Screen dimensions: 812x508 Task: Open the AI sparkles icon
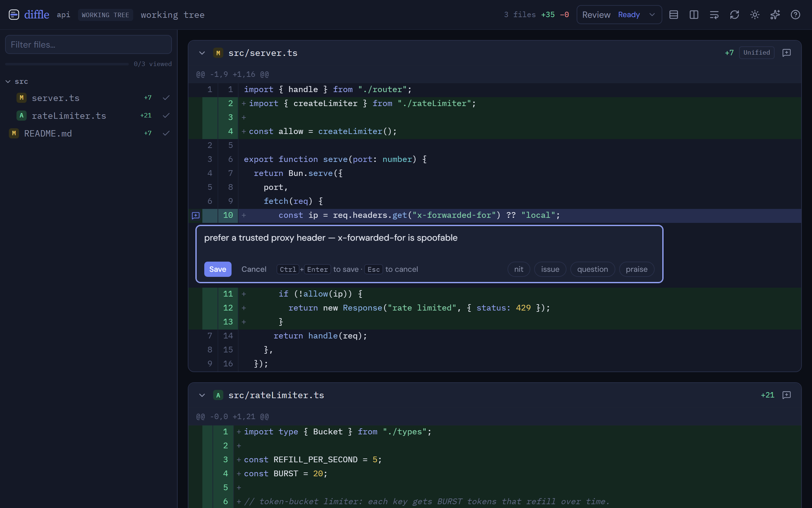click(x=775, y=15)
